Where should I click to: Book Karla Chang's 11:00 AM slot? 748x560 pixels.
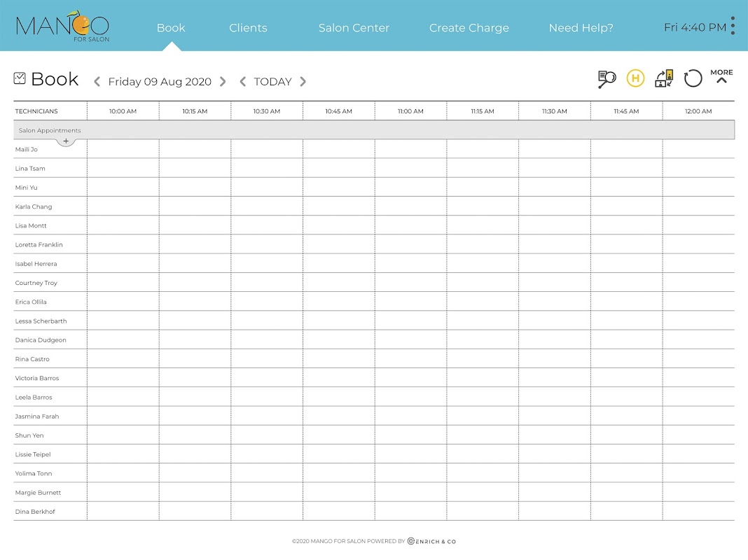pyautogui.click(x=410, y=206)
